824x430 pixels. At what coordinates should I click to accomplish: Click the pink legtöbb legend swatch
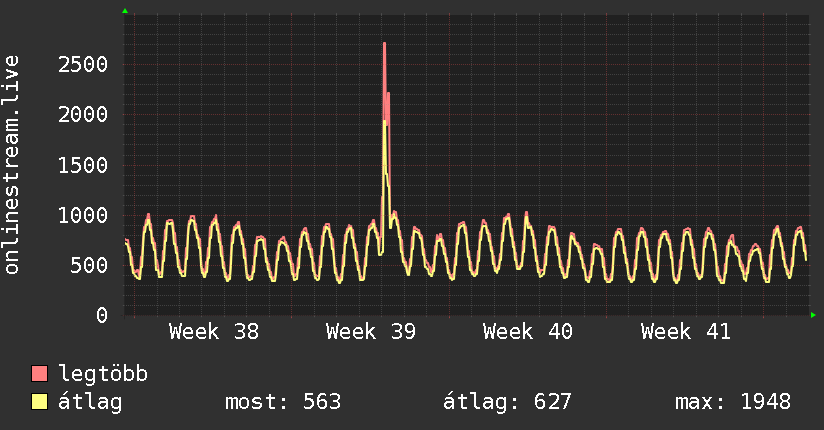coord(39,373)
